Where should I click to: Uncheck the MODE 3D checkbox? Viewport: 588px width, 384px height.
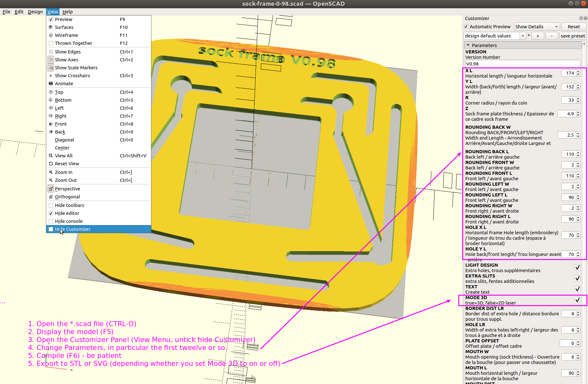point(578,300)
